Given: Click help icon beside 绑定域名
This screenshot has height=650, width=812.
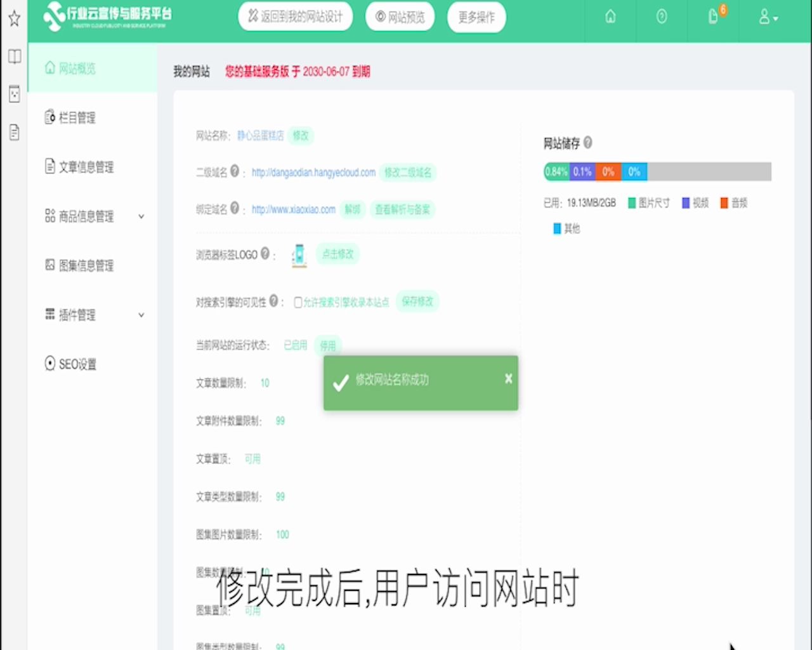Looking at the screenshot, I should pyautogui.click(x=235, y=208).
